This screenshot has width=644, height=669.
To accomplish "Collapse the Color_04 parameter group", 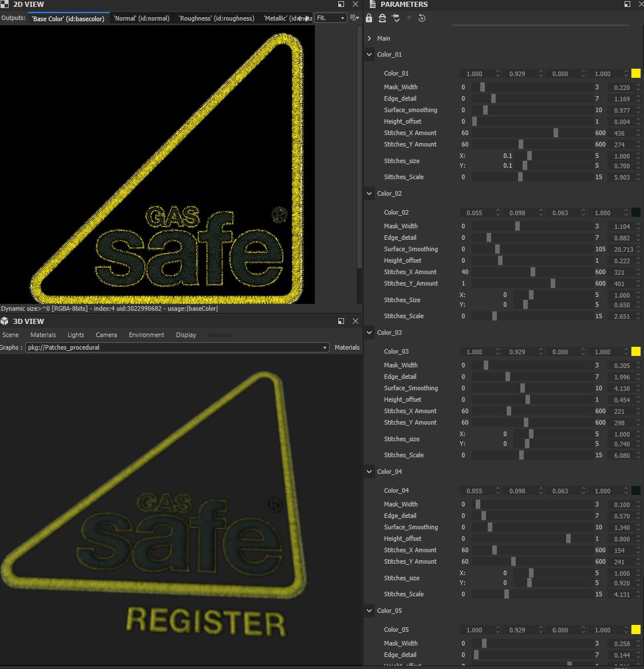I will coord(369,472).
